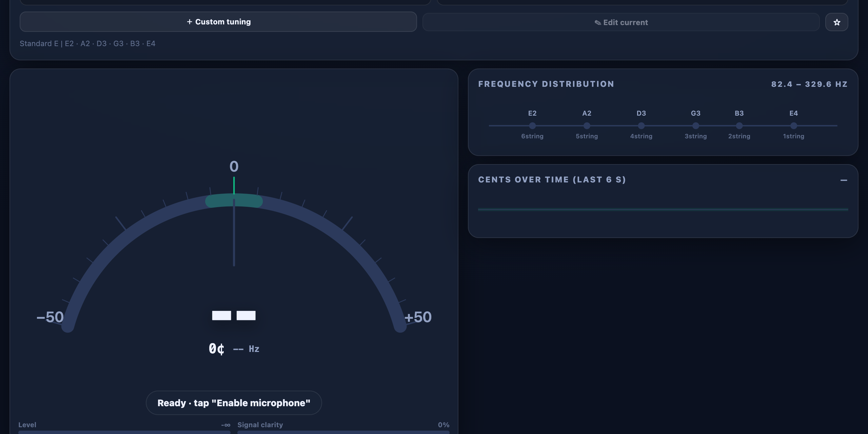Select the G3 3string marker
Screen dimensions: 868x434
tap(695, 125)
